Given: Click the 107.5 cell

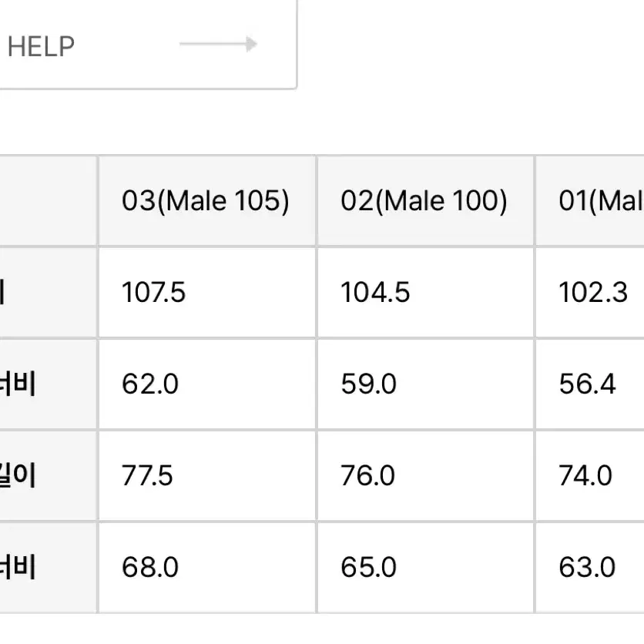Looking at the screenshot, I should (207, 293).
